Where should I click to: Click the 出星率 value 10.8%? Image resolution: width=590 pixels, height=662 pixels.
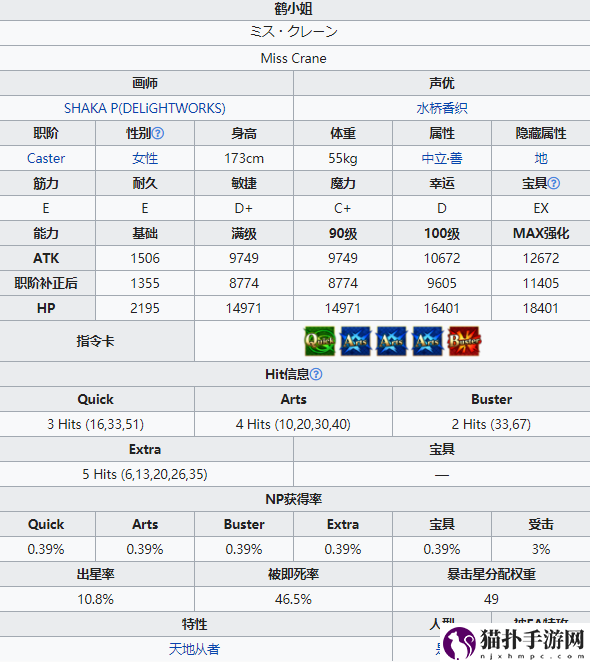pyautogui.click(x=95, y=599)
